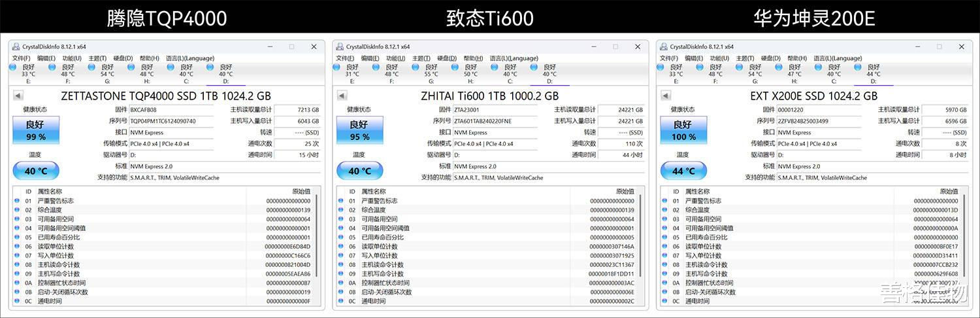Viewport: 980px width, 318px height.
Task: Open 编辑(E) menu in Ti600 window
Action: coord(370,58)
